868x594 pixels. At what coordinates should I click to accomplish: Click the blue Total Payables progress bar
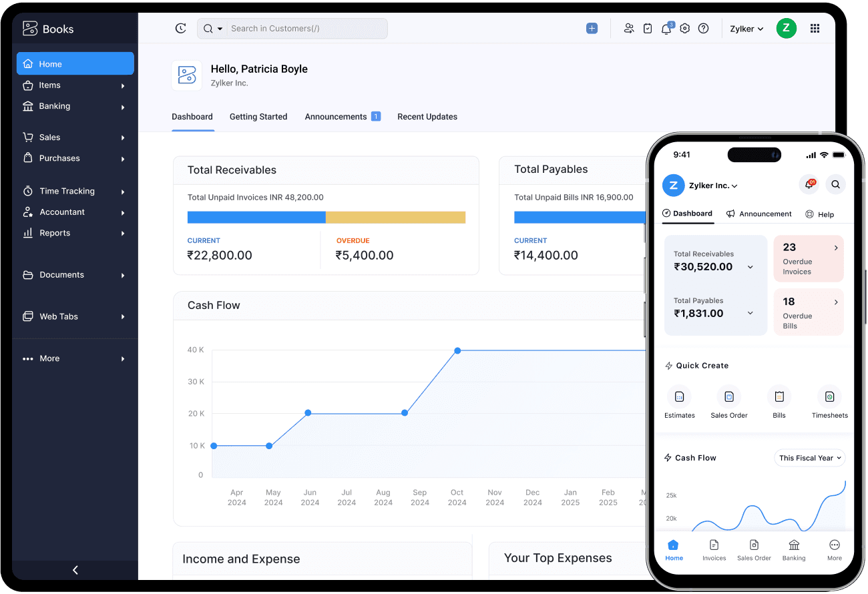coord(580,218)
